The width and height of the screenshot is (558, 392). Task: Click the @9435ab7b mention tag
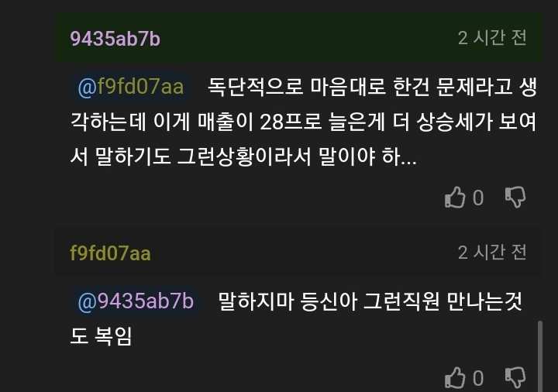[x=136, y=301]
